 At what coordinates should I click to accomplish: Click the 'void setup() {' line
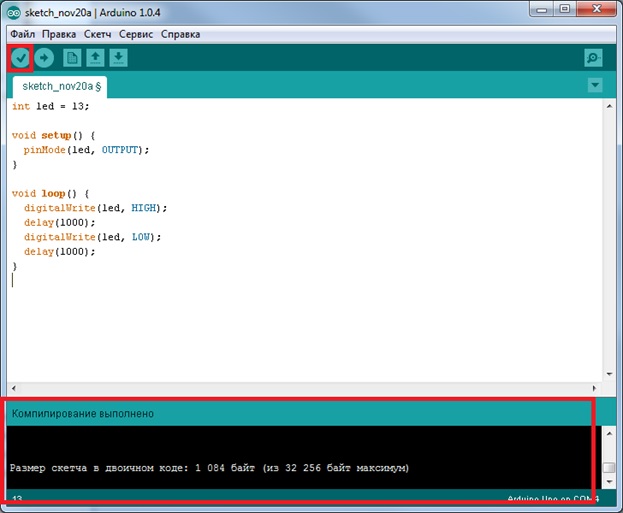(x=53, y=136)
